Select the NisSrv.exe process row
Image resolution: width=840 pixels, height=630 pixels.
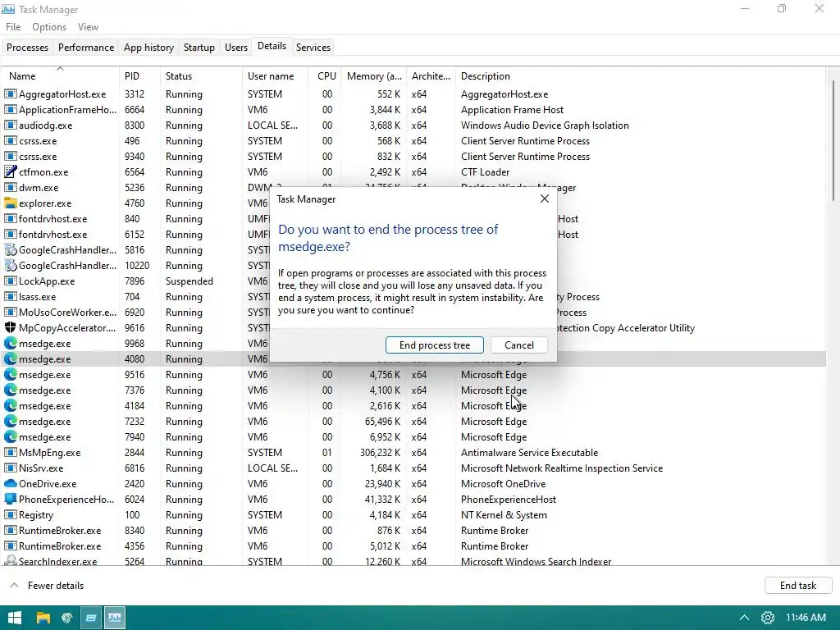pos(413,468)
